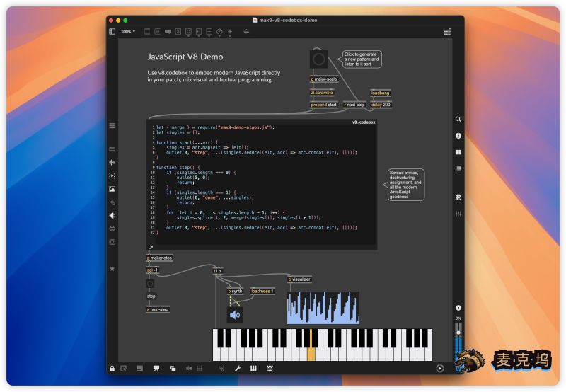
Task: Select the 'prepend start' object
Action: click(x=324, y=105)
